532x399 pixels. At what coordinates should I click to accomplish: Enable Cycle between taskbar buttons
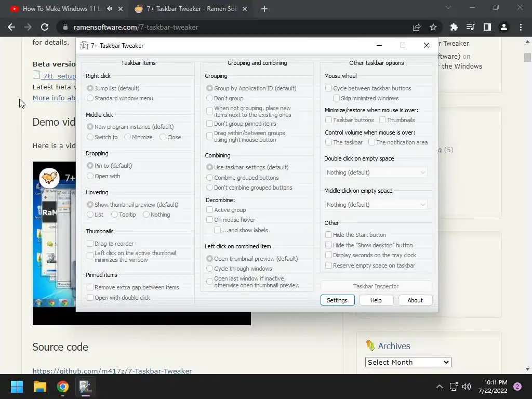368,88
